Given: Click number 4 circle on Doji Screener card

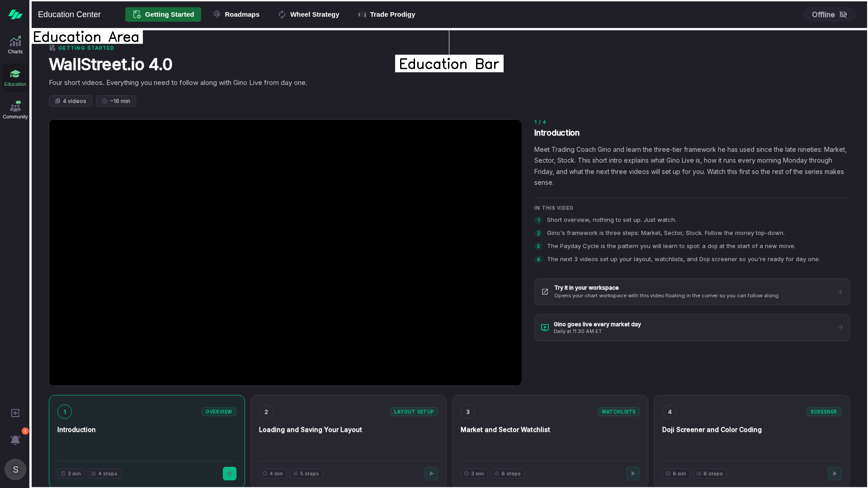Looking at the screenshot, I should (670, 412).
